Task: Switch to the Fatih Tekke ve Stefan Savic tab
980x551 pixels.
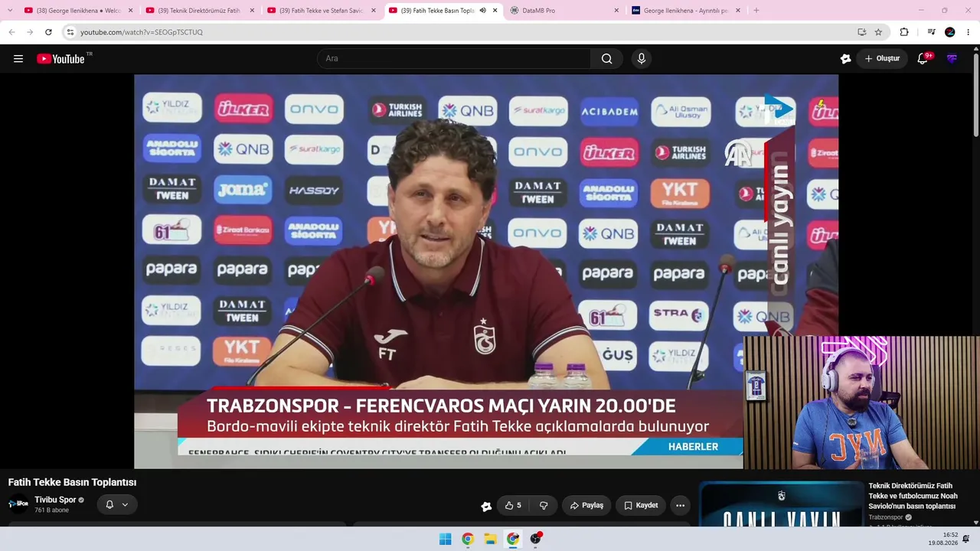Action: [321, 11]
